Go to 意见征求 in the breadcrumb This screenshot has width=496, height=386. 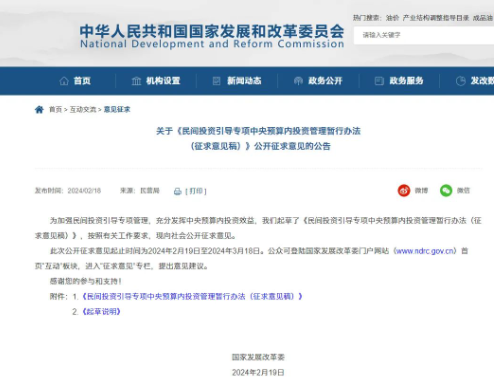[x=117, y=109]
